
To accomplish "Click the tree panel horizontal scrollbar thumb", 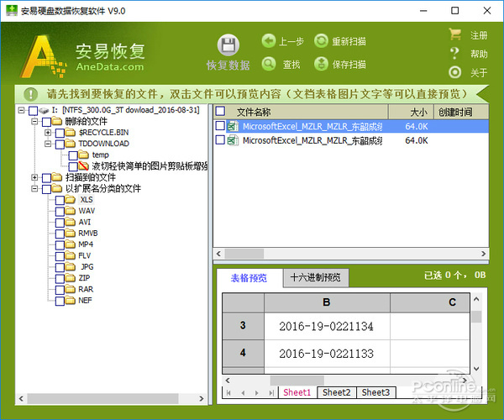I will (102, 399).
